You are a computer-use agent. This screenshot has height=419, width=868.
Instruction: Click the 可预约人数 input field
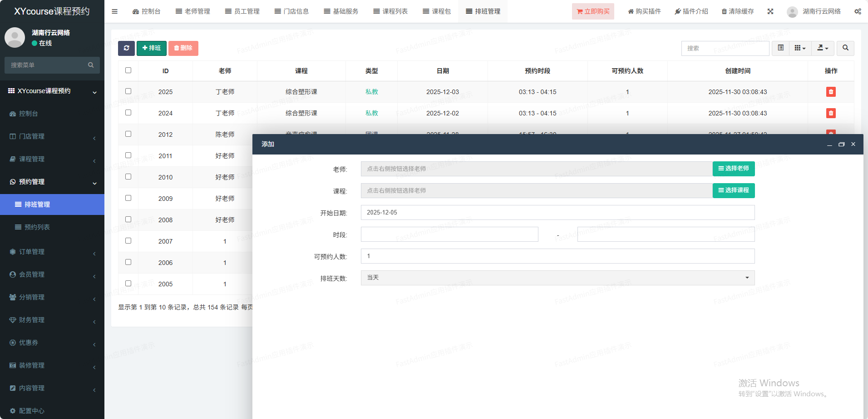[557, 256]
